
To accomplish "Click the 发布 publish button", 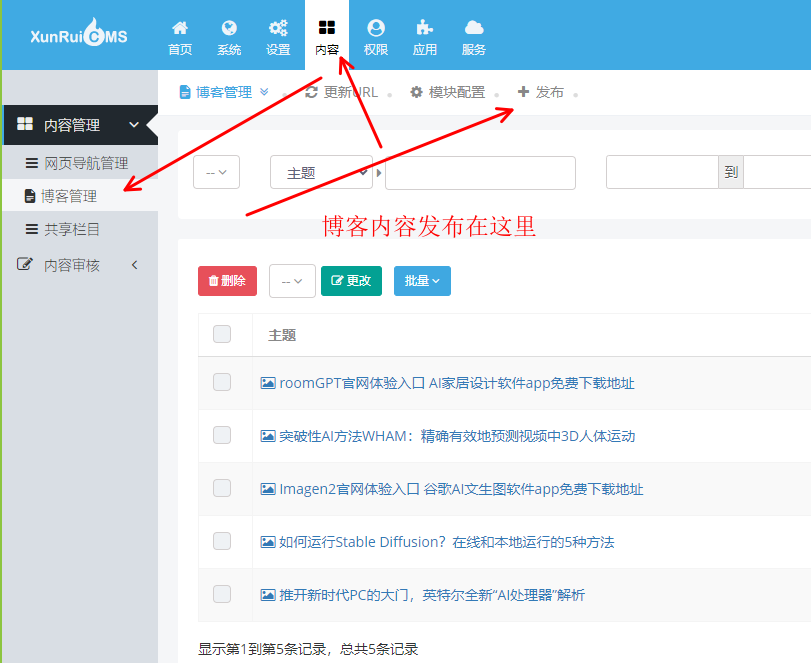I will pos(541,91).
